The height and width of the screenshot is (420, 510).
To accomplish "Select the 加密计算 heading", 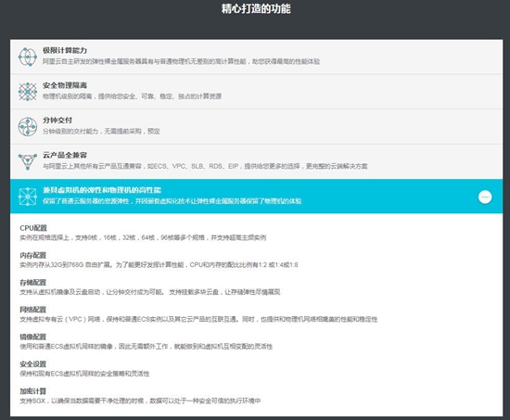I will [x=32, y=391].
